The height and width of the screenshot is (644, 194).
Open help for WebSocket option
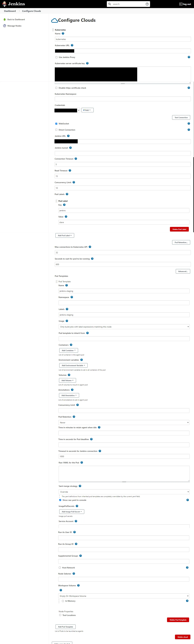189,123
